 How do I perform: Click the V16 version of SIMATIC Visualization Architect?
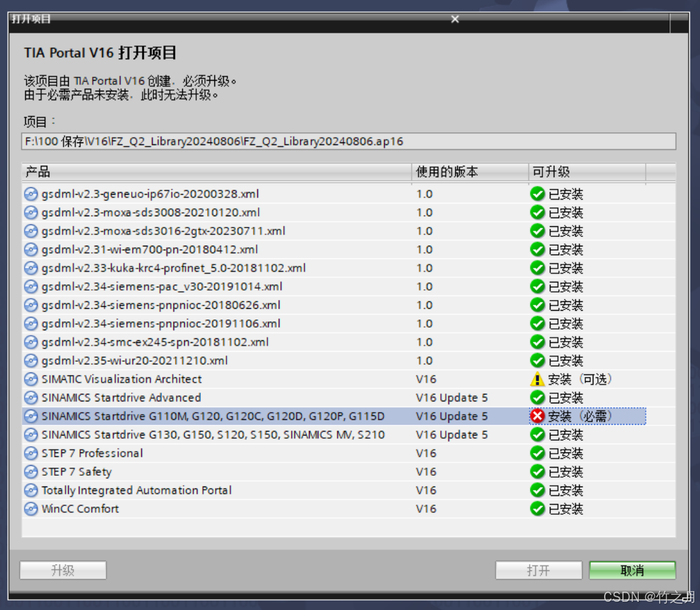(426, 379)
